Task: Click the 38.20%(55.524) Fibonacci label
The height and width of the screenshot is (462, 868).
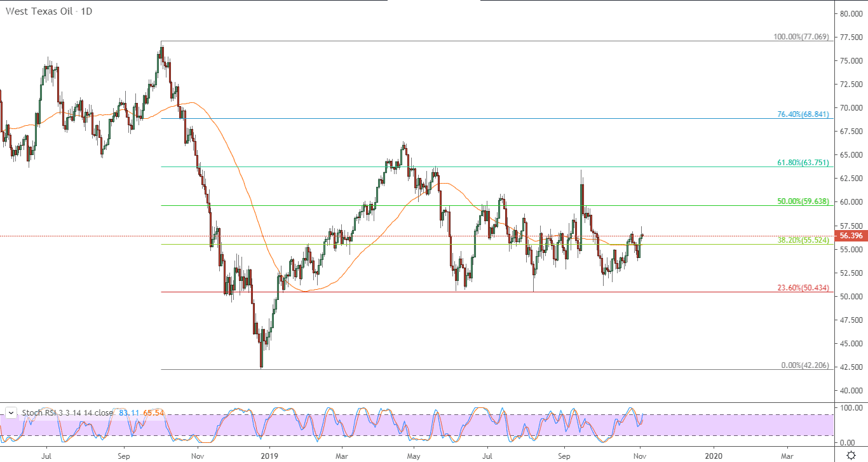Action: tap(803, 240)
